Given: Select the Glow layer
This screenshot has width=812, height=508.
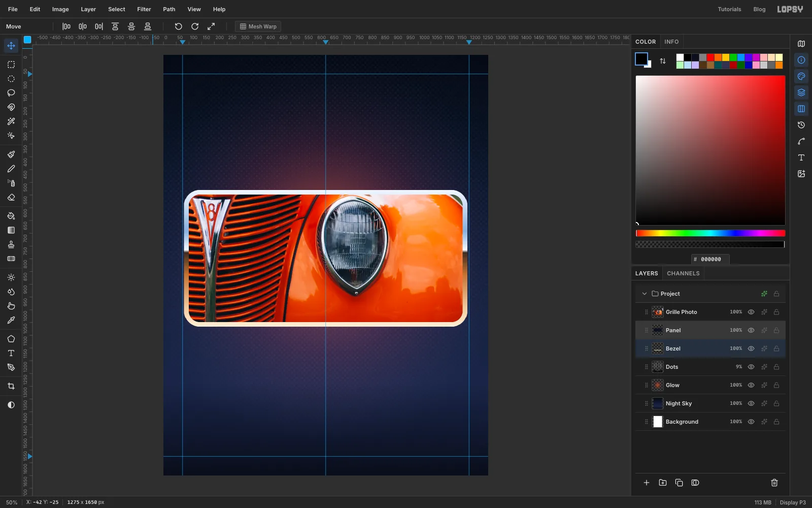Looking at the screenshot, I should pyautogui.click(x=710, y=385).
